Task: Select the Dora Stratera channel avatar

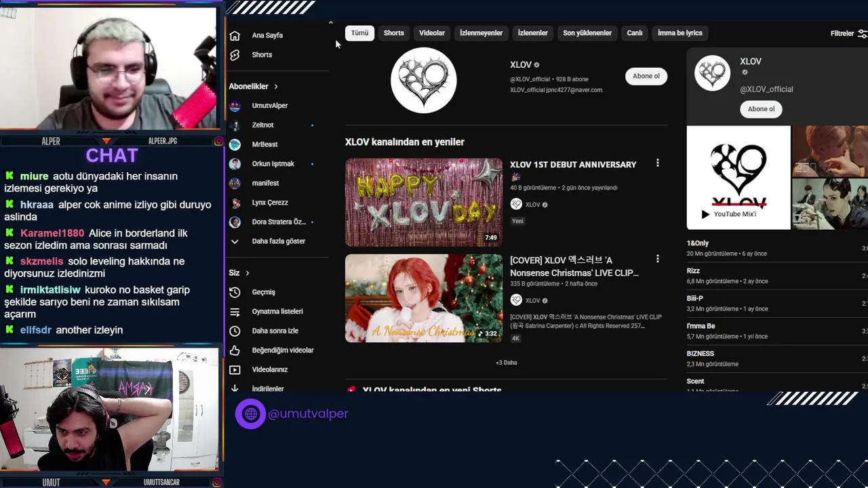Action: coord(235,222)
